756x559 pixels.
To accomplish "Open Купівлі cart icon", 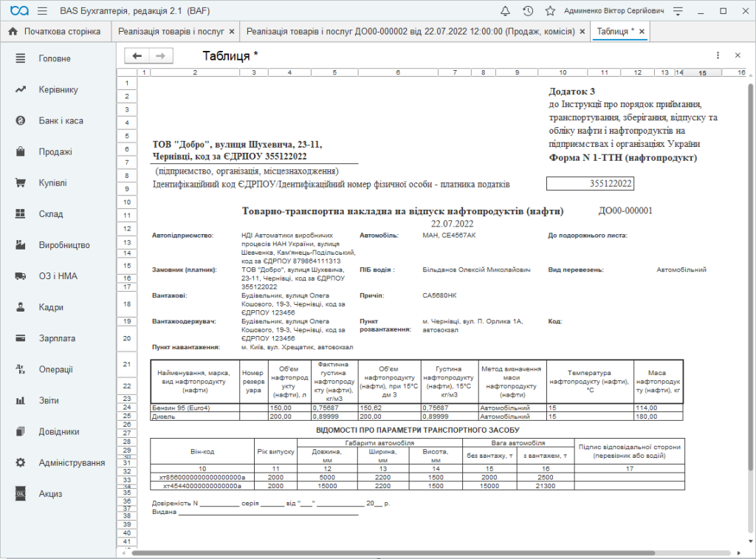I will coord(20,183).
